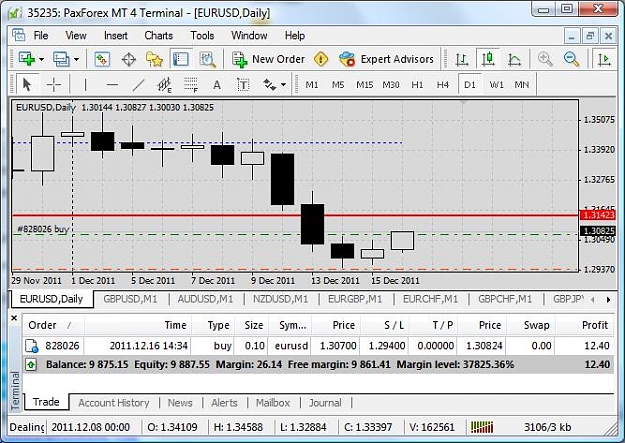Open the News tab
Image resolution: width=625 pixels, height=443 pixels.
point(180,403)
